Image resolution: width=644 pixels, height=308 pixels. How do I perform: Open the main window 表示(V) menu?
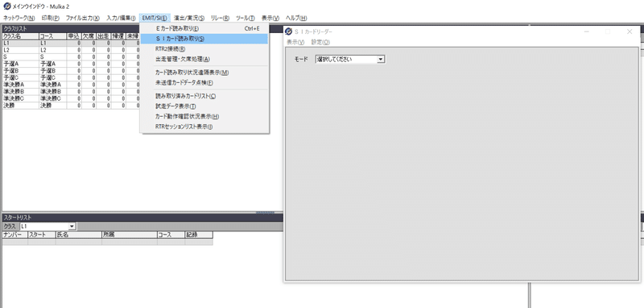[270, 18]
